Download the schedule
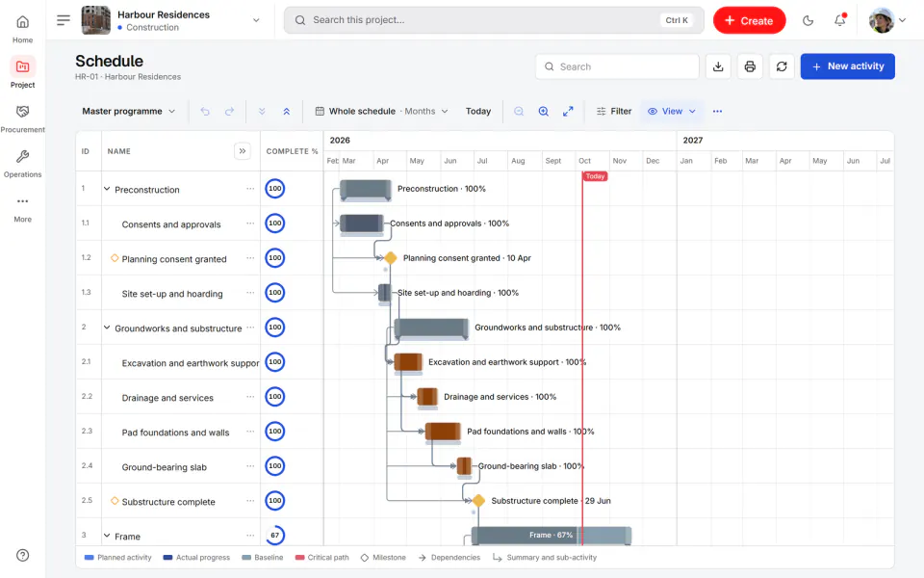 718,66
